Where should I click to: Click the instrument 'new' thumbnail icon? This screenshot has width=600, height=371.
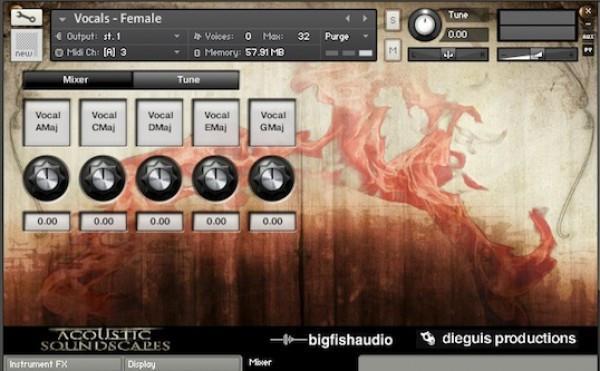[26, 45]
